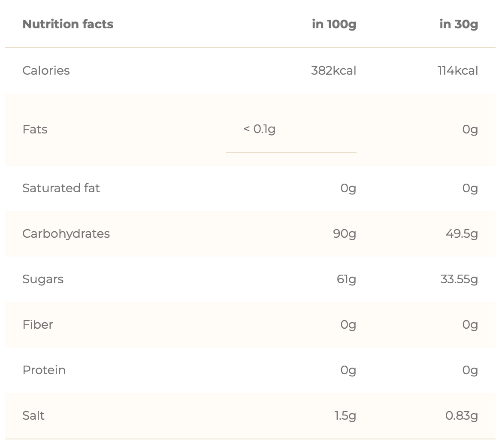This screenshot has height=448, width=502.
Task: Click the 114kcal calories value
Action: (457, 70)
